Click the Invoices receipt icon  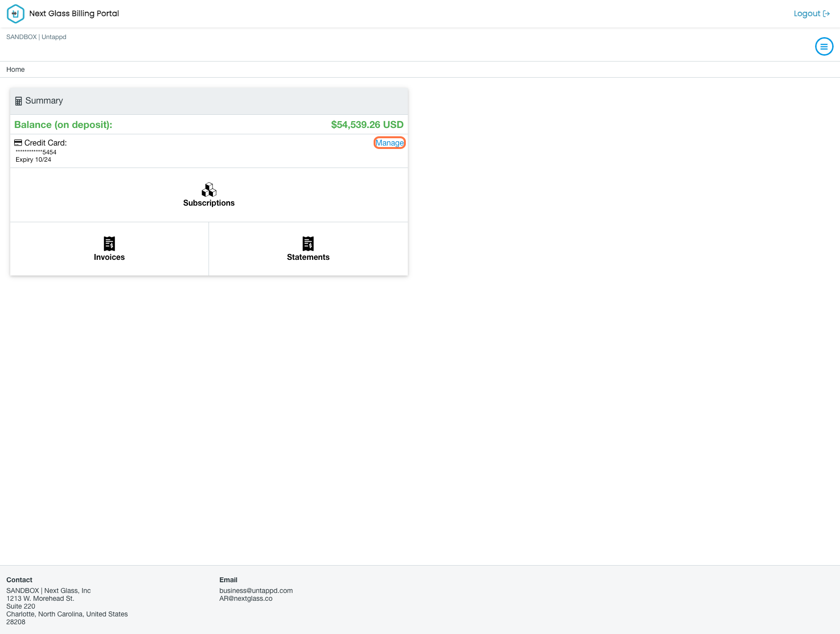[x=109, y=243]
